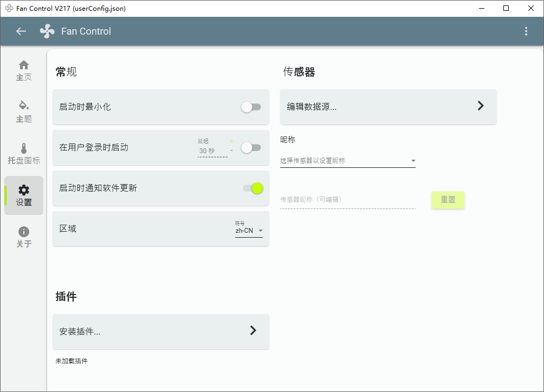Viewport: 544px width, 392px height.
Task: Expand 编辑数据源 with the chevron
Action: [x=480, y=106]
